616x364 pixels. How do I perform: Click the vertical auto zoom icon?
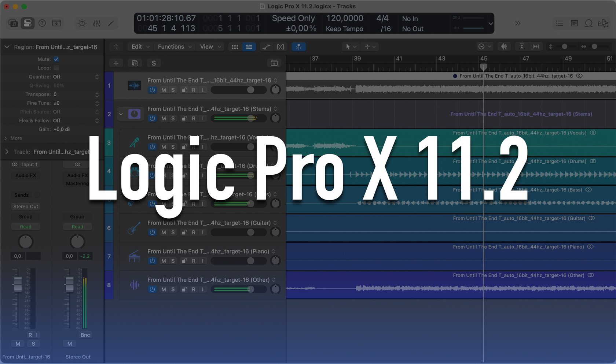(x=522, y=47)
